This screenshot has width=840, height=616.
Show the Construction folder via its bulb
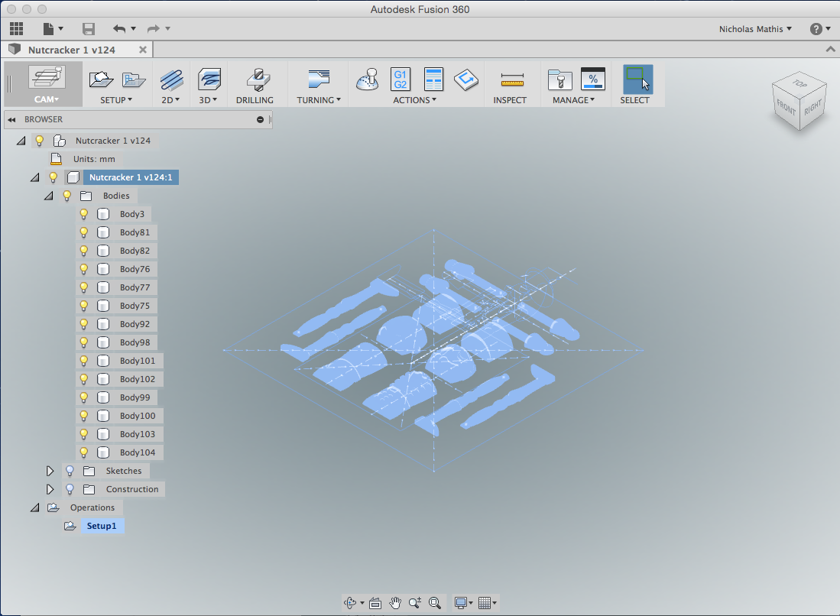70,489
